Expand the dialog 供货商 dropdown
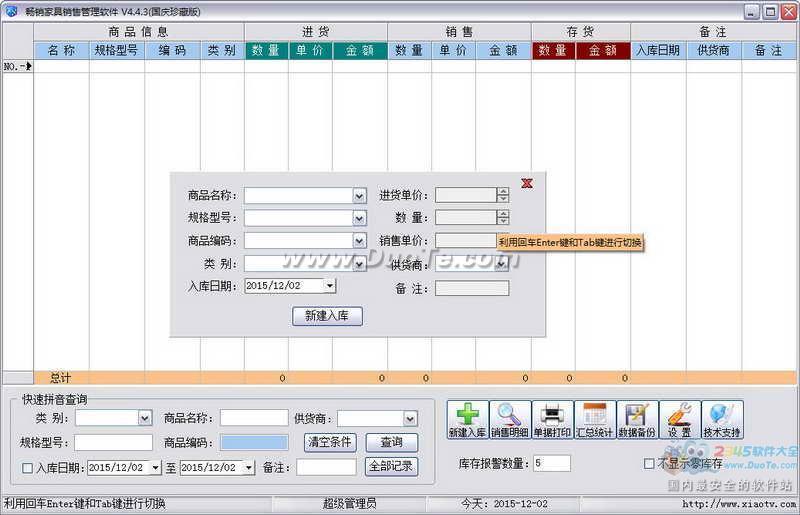The image size is (800, 515). 502,264
